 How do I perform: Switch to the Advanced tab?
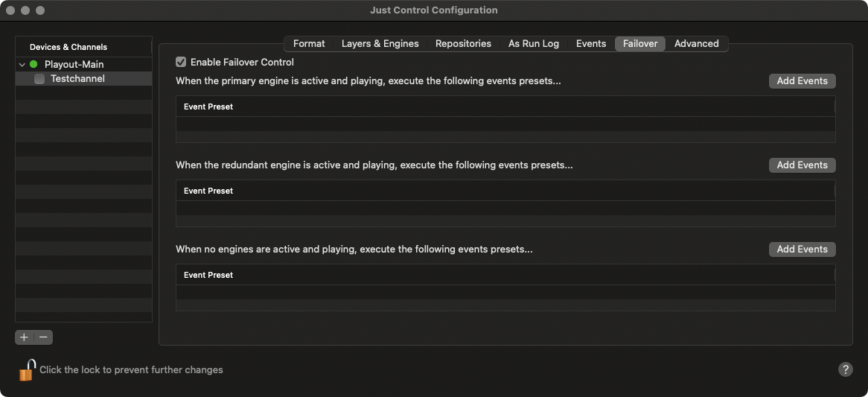tap(696, 44)
